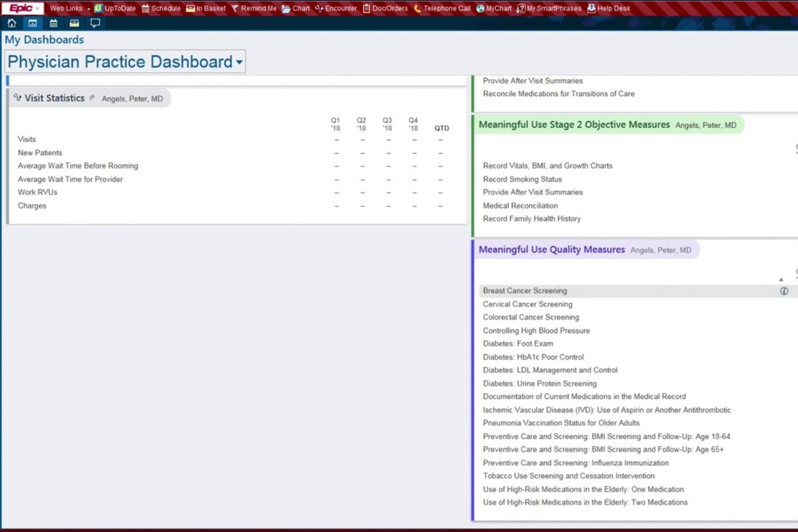Image resolution: width=798 pixels, height=532 pixels.
Task: Select Colorectal Cancer Screening measure
Action: coord(531,317)
